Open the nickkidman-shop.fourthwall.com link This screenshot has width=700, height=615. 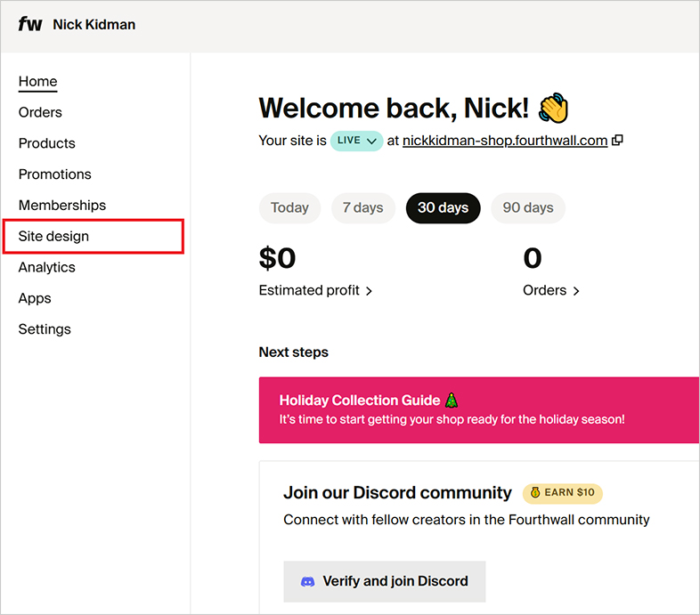pos(505,141)
